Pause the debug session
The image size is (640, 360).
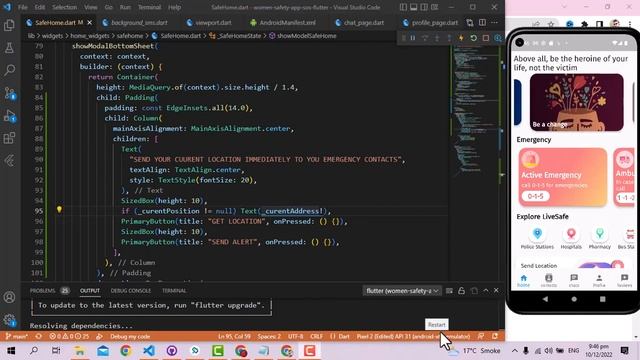(x=413, y=38)
